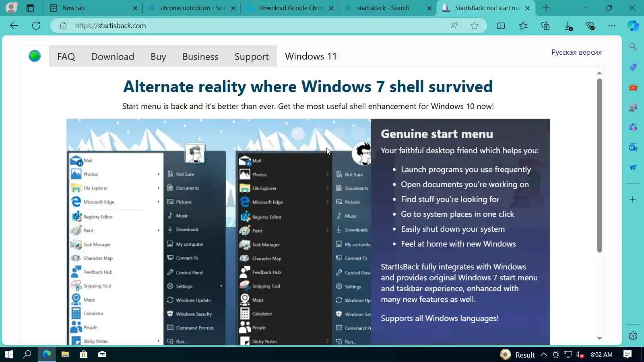644x362 pixels.
Task: Show hidden system tray icons
Action: pyautogui.click(x=544, y=354)
